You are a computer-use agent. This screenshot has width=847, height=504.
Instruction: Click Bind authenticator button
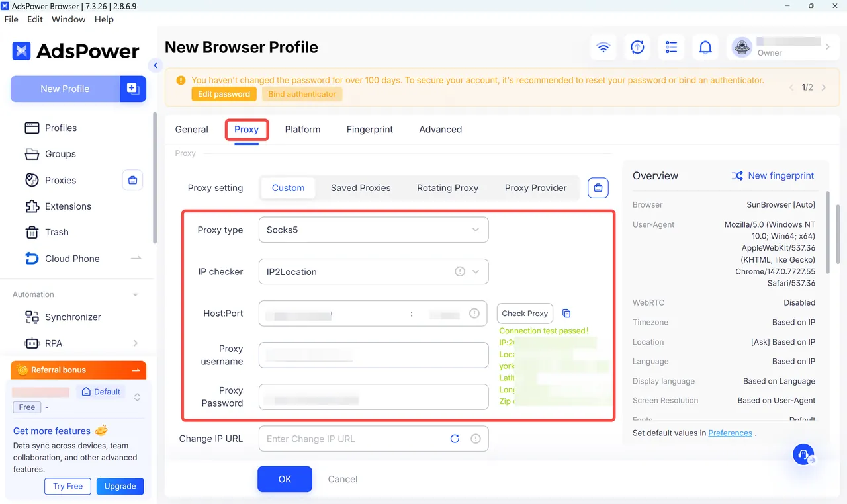302,94
